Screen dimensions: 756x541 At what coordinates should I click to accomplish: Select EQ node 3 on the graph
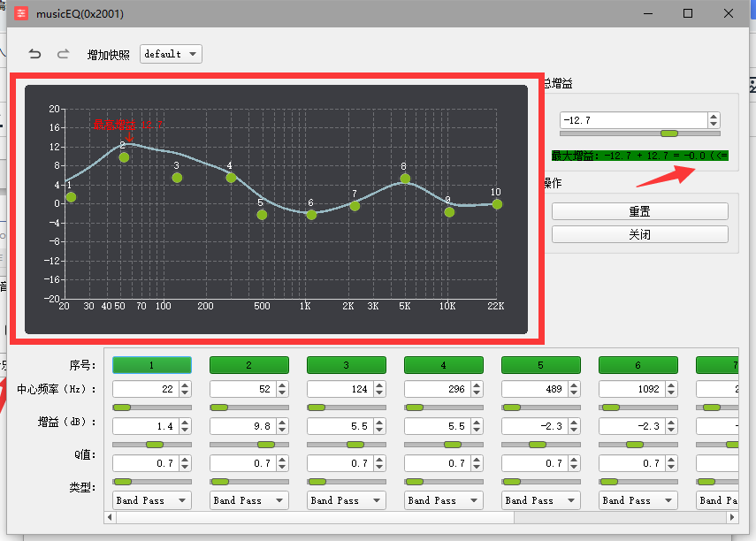[x=177, y=178]
